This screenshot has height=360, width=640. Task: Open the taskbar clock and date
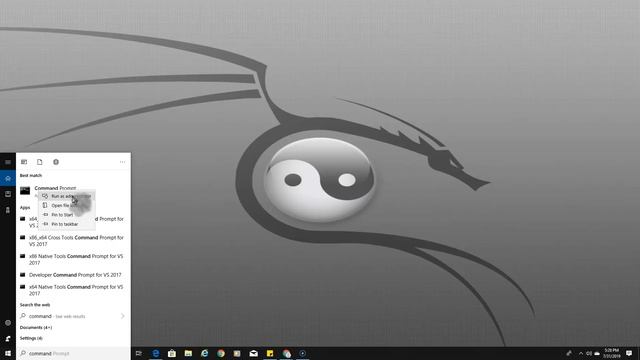(x=611, y=353)
